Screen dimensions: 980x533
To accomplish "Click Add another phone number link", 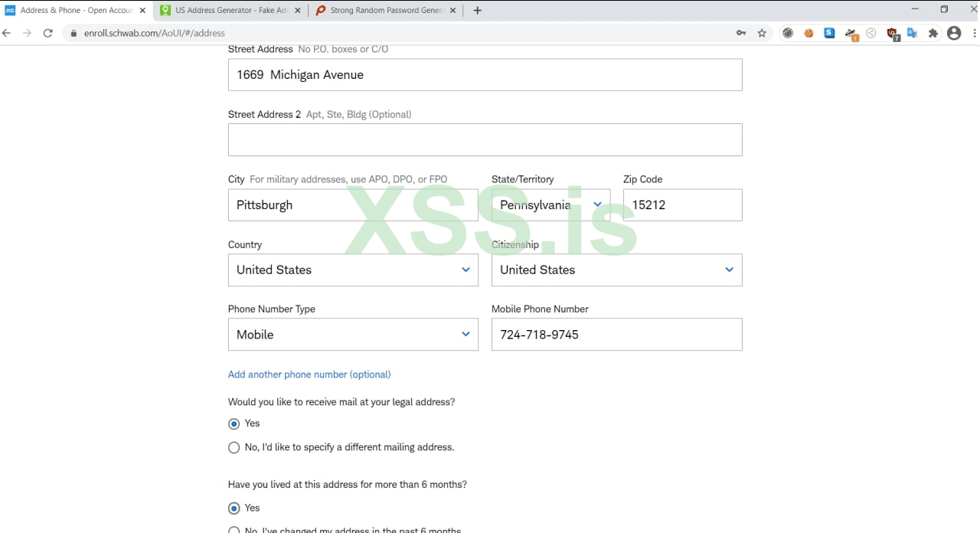I will coord(309,374).
